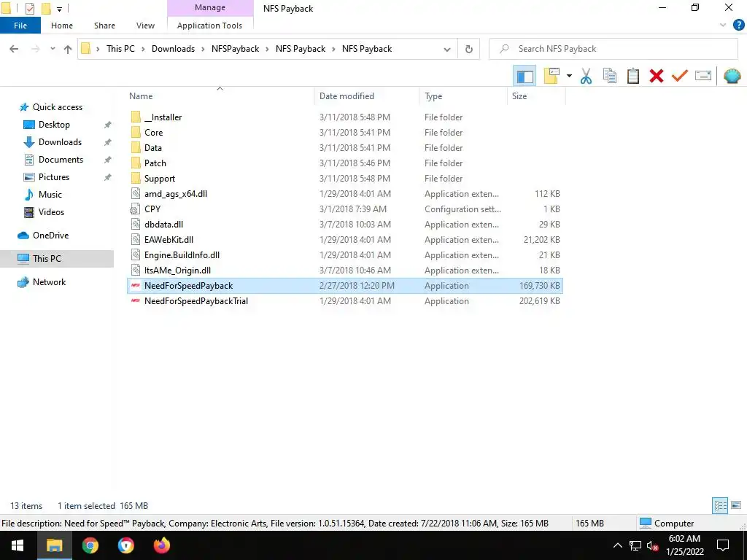The height and width of the screenshot is (560, 747).
Task: Expand the address bar history dropdown
Action: [x=447, y=49]
